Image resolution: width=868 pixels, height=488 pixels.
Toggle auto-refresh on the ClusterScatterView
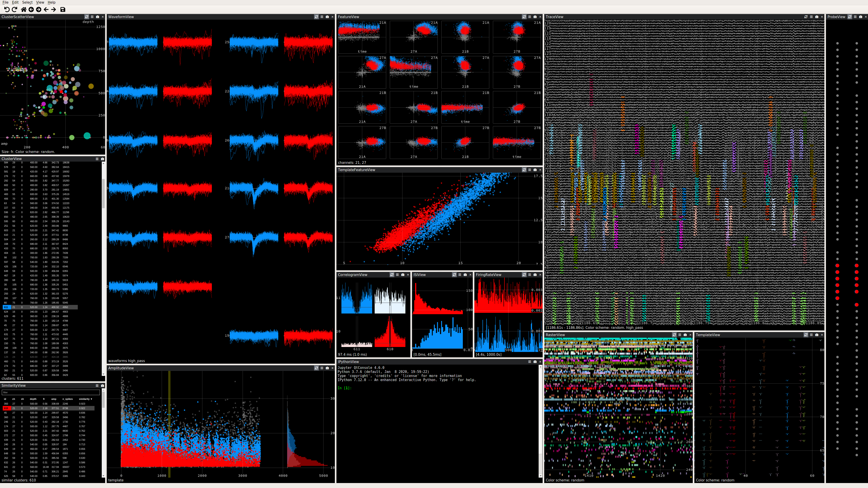tap(87, 17)
